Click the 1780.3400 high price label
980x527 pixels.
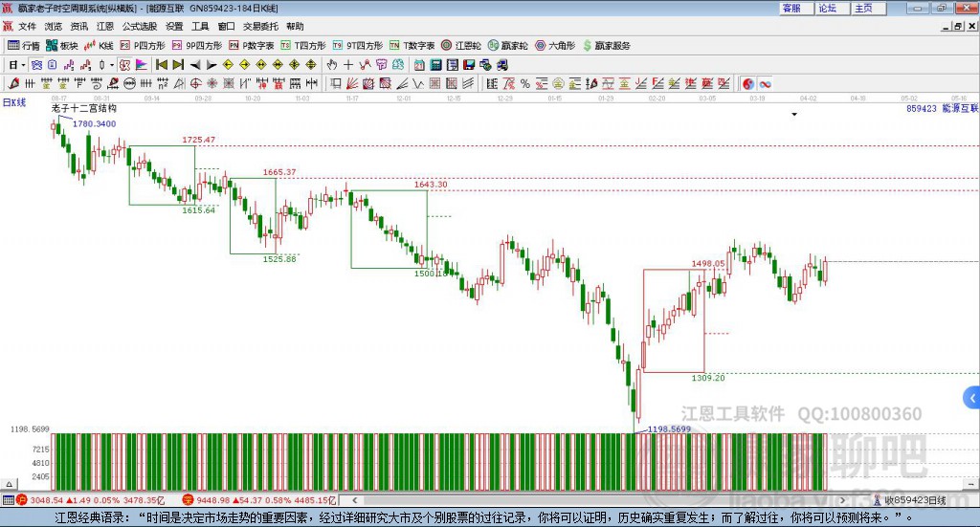click(x=95, y=123)
